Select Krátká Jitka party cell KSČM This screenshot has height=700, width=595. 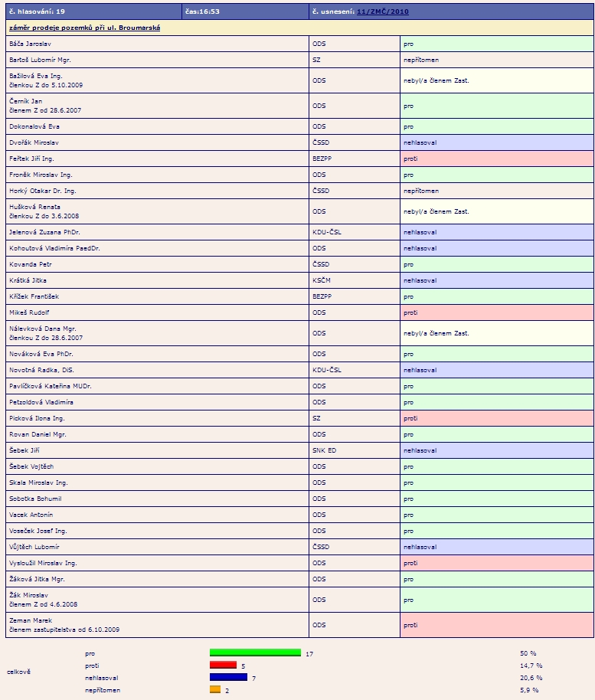(355, 280)
